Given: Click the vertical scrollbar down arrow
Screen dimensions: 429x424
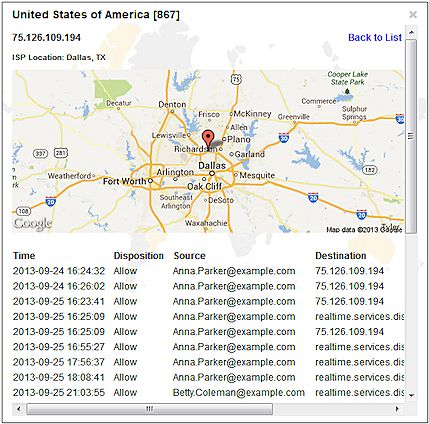Looking at the screenshot, I should click(x=411, y=395).
